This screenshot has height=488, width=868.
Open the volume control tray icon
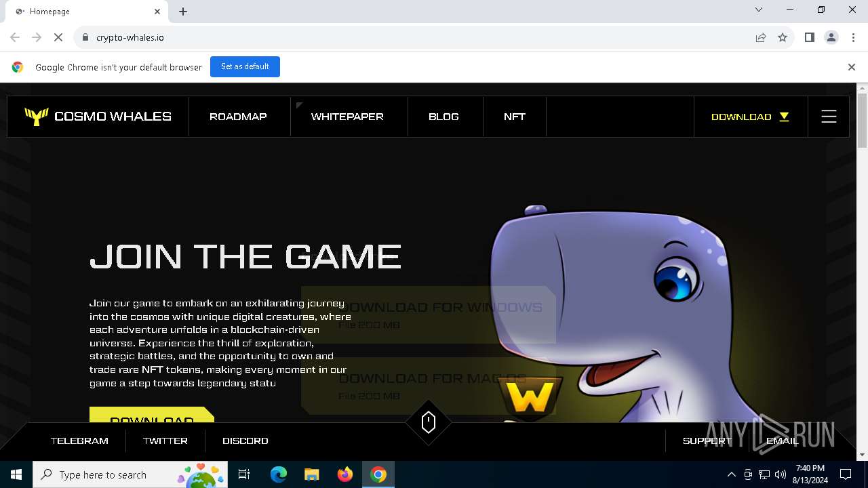click(780, 474)
